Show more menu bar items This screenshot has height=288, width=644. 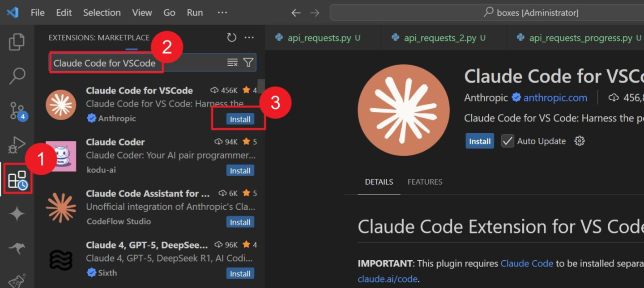(x=222, y=13)
